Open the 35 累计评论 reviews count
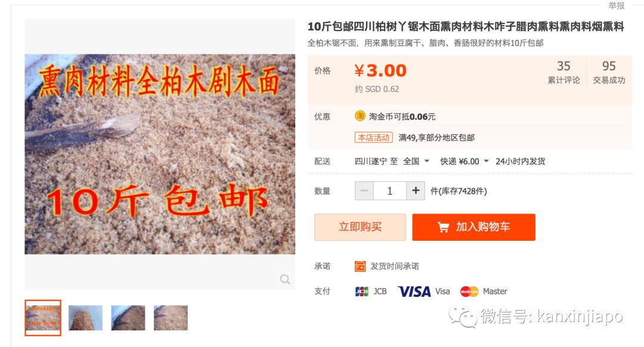The width and height of the screenshot is (644, 347). pos(563,72)
